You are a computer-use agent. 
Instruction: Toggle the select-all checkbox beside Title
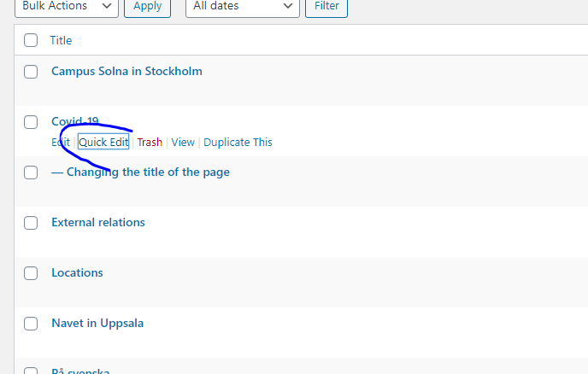point(31,40)
